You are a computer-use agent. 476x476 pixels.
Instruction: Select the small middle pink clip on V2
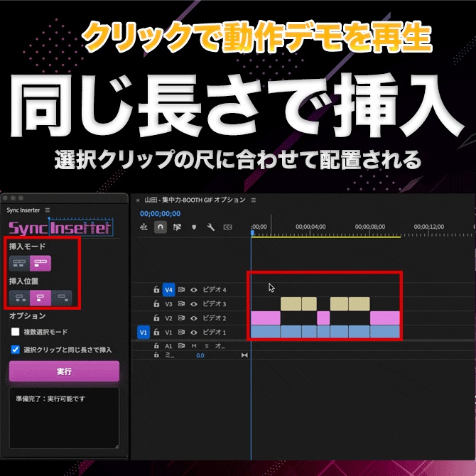point(323,318)
